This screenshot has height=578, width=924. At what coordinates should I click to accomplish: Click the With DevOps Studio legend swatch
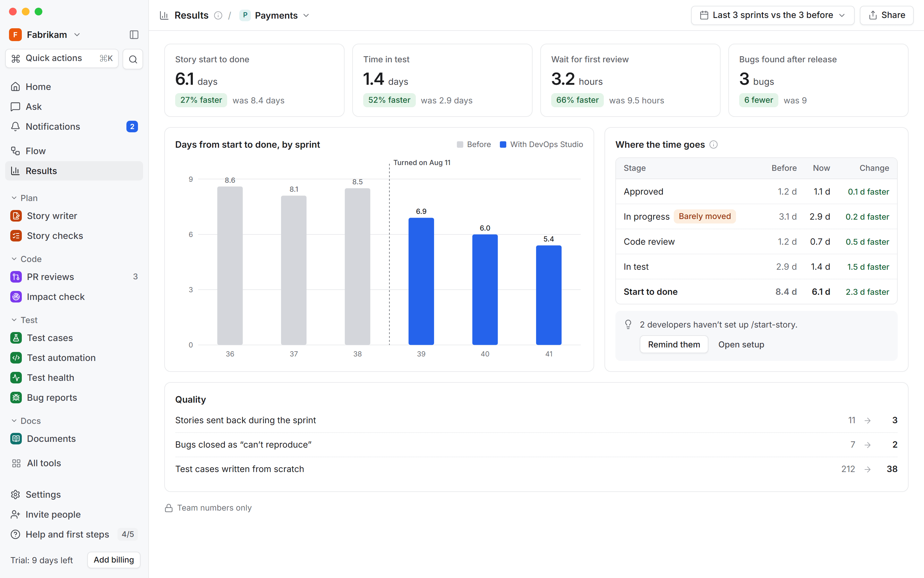point(503,144)
